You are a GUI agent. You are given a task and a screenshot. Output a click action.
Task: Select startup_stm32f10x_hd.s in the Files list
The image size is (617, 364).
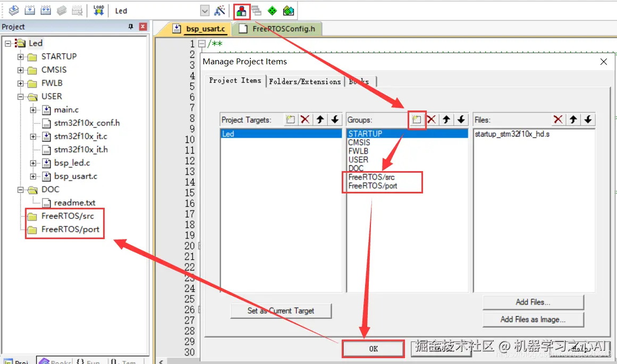click(512, 134)
